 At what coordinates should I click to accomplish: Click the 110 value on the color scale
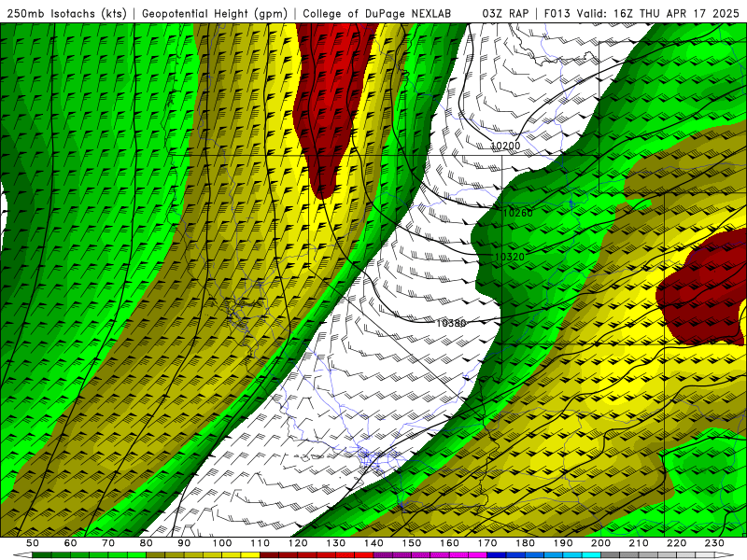point(260,543)
